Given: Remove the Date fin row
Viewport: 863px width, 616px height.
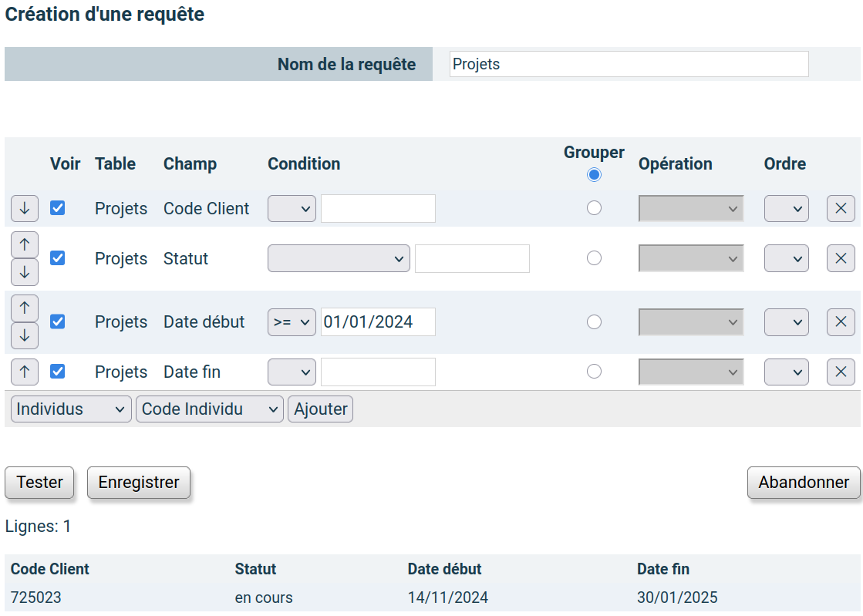Looking at the screenshot, I should tap(841, 372).
